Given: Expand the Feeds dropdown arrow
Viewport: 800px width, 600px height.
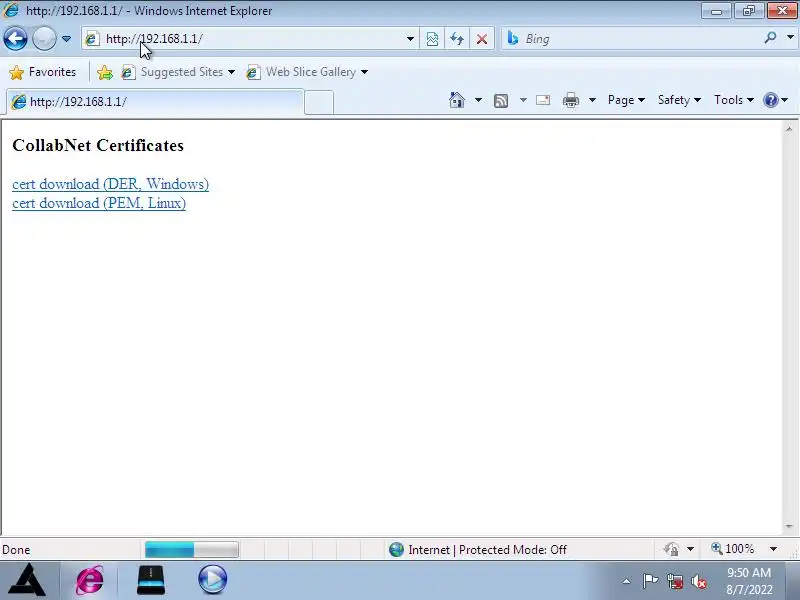Looking at the screenshot, I should pyautogui.click(x=523, y=100).
